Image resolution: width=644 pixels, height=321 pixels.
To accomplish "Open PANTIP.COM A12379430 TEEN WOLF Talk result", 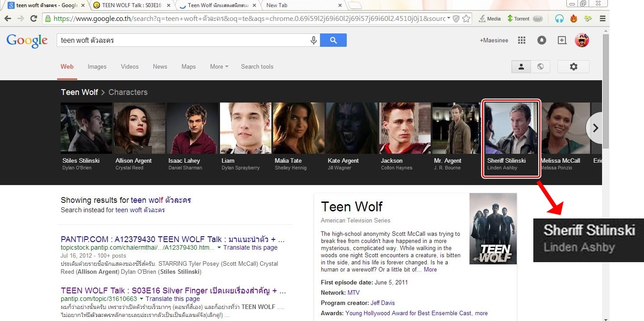I will click(172, 239).
